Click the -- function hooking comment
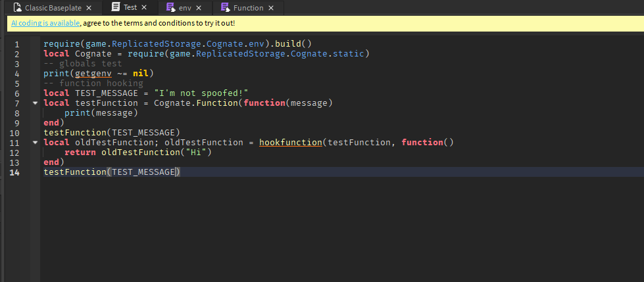This screenshot has height=282, width=644. [93, 83]
